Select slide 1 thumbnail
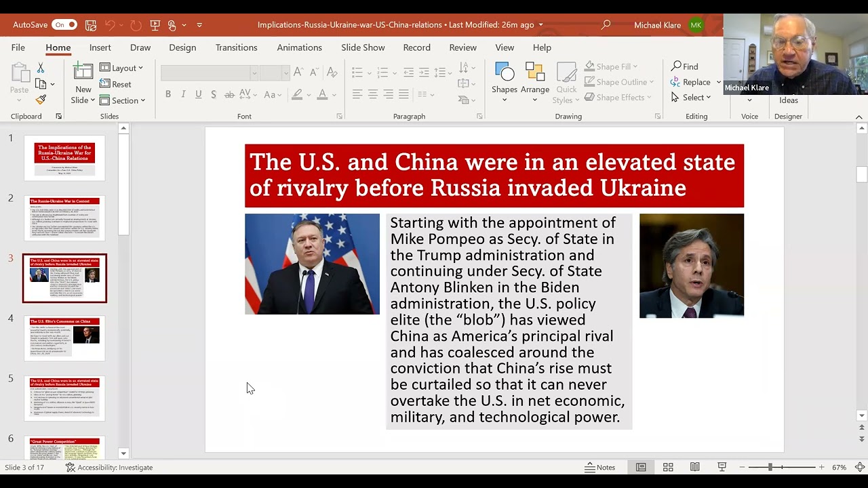The height and width of the screenshot is (488, 868). pos(64,158)
